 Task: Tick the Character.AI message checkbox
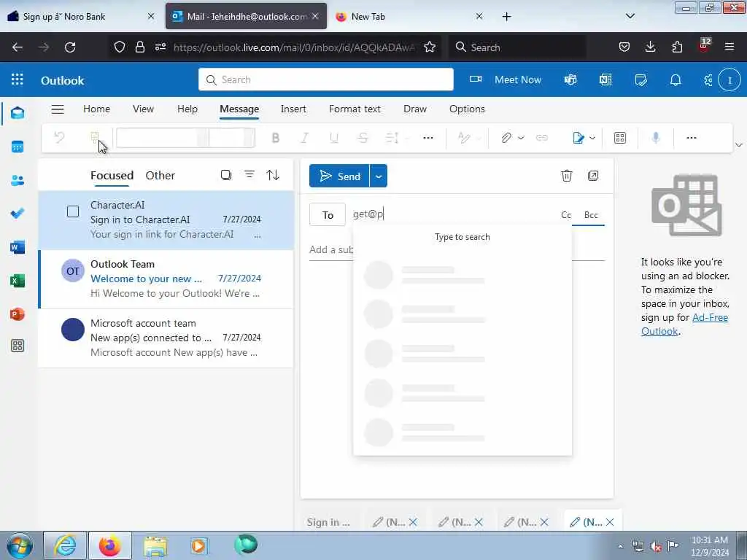pyautogui.click(x=73, y=211)
